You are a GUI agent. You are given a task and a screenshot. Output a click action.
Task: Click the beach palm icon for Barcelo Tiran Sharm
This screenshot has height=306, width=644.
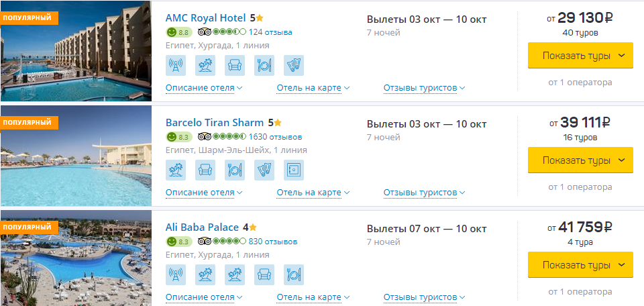pos(176,170)
